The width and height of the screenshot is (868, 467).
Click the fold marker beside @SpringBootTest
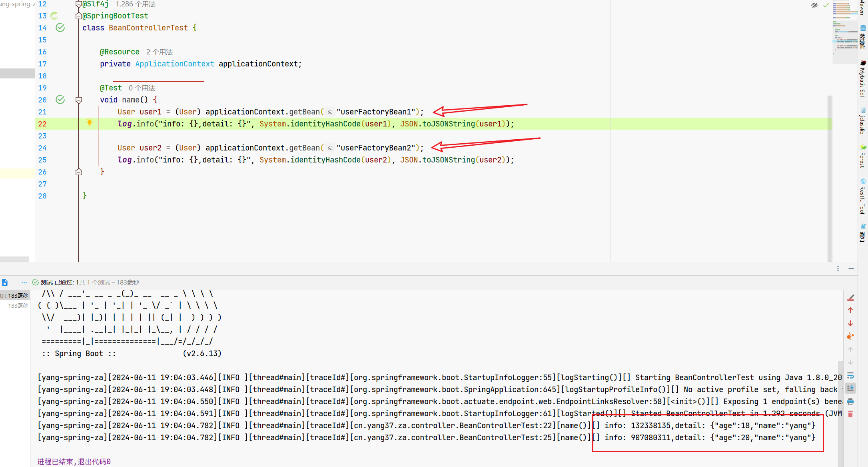tap(79, 16)
